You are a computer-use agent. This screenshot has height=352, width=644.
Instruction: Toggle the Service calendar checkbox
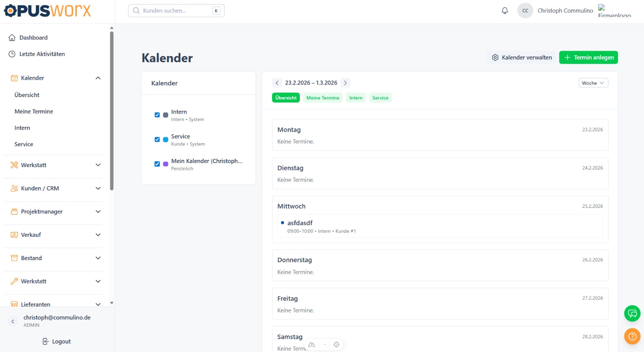pyautogui.click(x=157, y=139)
